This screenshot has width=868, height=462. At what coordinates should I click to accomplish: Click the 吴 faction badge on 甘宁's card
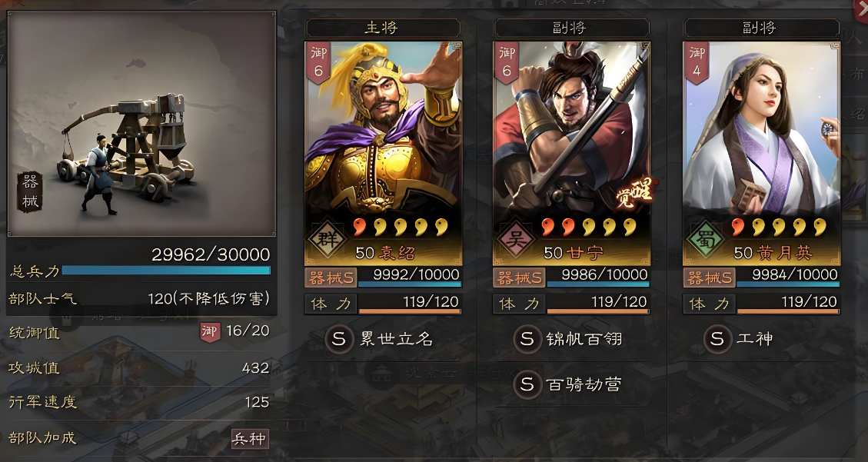tap(515, 240)
